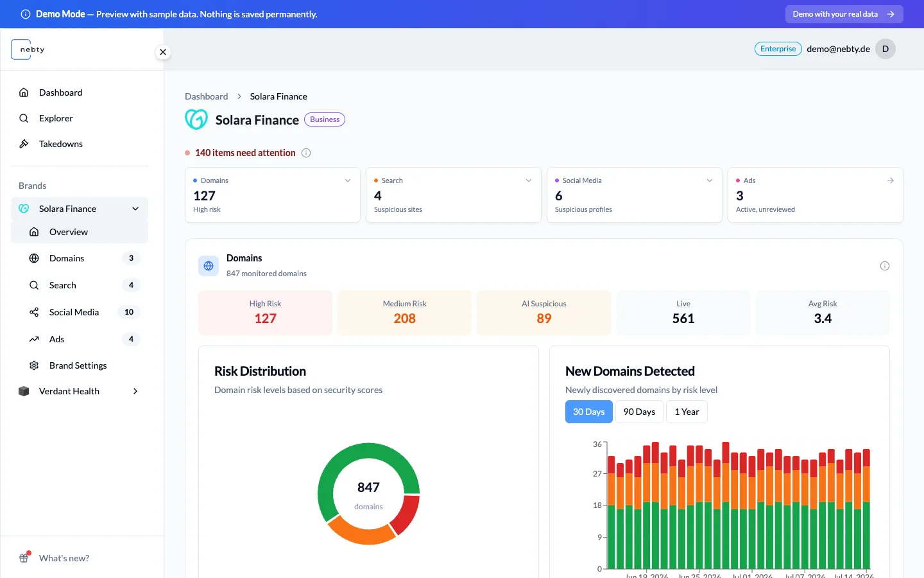Open the What's new gift icon
Image resolution: width=924 pixels, height=578 pixels.
(24, 557)
